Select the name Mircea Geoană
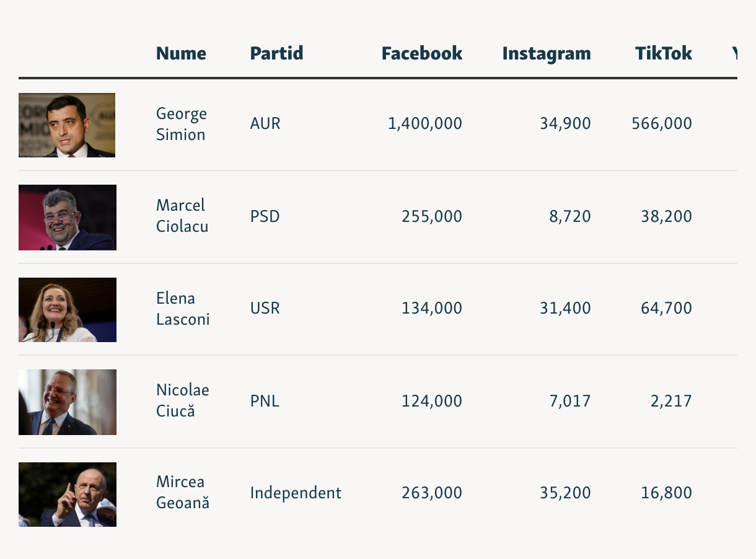Viewport: 756px width, 559px height. 183,492
